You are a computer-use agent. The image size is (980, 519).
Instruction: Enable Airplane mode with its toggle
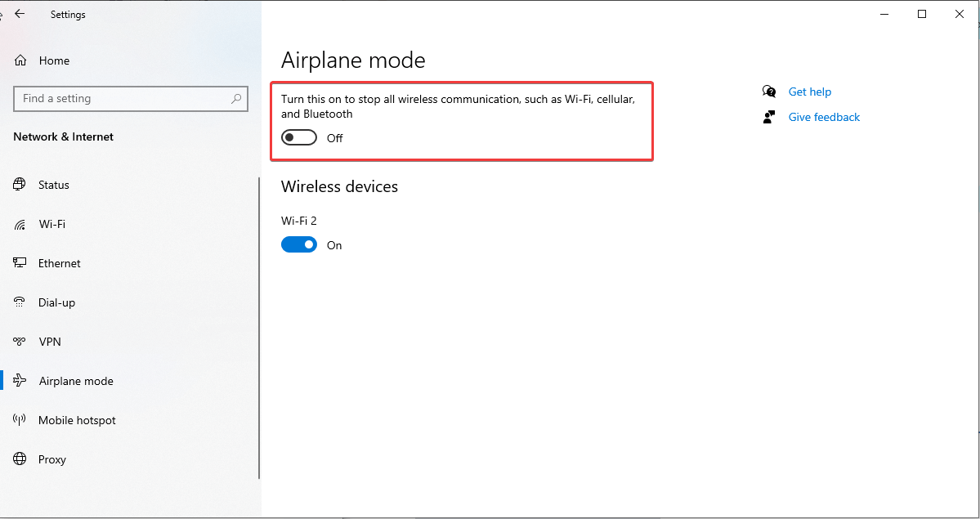click(298, 137)
